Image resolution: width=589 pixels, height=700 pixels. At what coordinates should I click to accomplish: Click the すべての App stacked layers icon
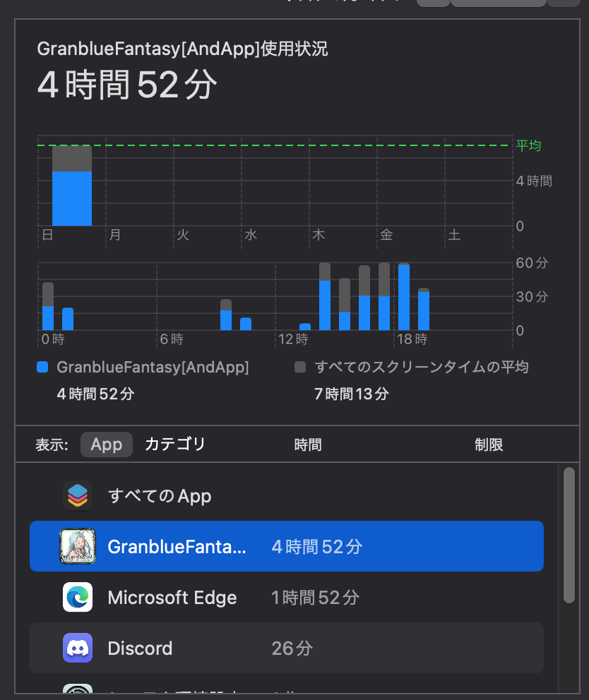click(78, 495)
